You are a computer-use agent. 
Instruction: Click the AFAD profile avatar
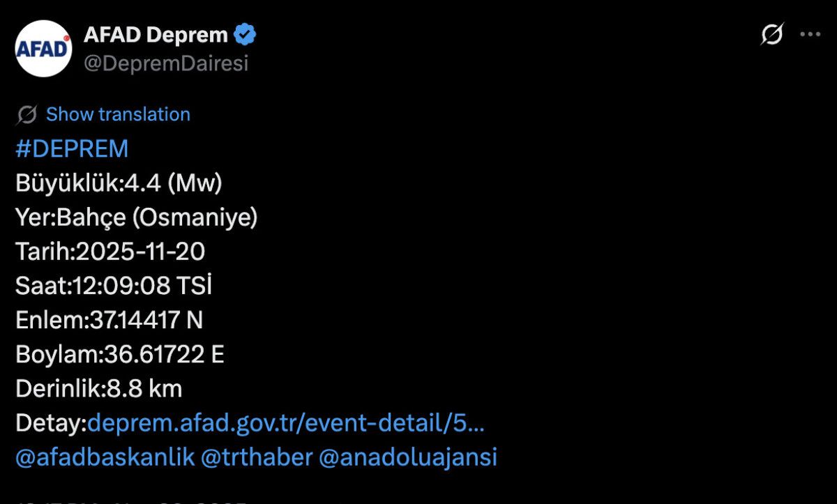43,48
